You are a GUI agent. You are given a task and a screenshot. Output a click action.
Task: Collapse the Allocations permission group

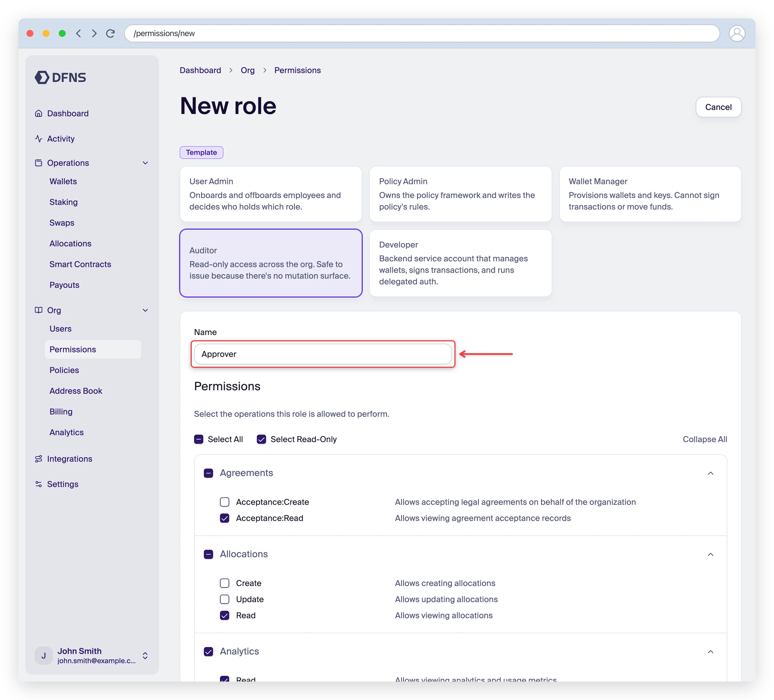[710, 554]
